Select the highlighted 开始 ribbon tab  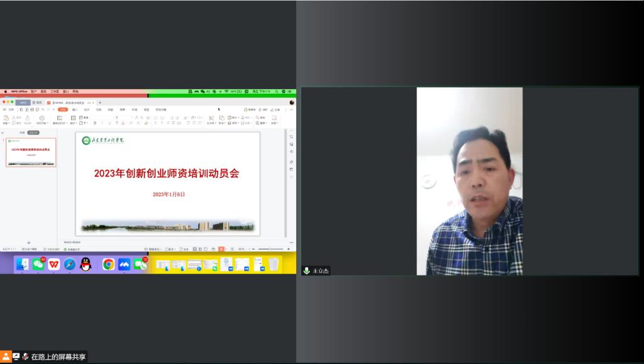pos(63,109)
